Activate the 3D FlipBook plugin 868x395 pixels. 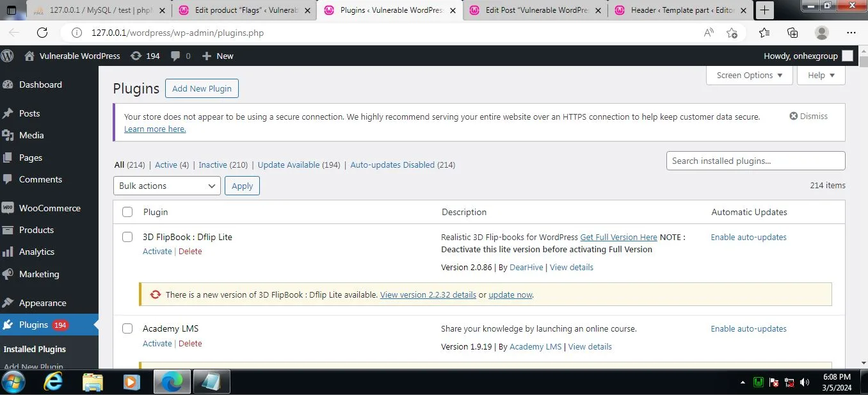[157, 252]
